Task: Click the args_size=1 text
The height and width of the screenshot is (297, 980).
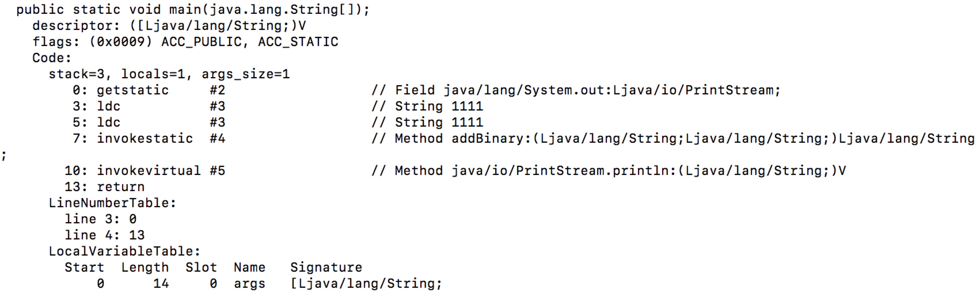Action: tap(246, 74)
